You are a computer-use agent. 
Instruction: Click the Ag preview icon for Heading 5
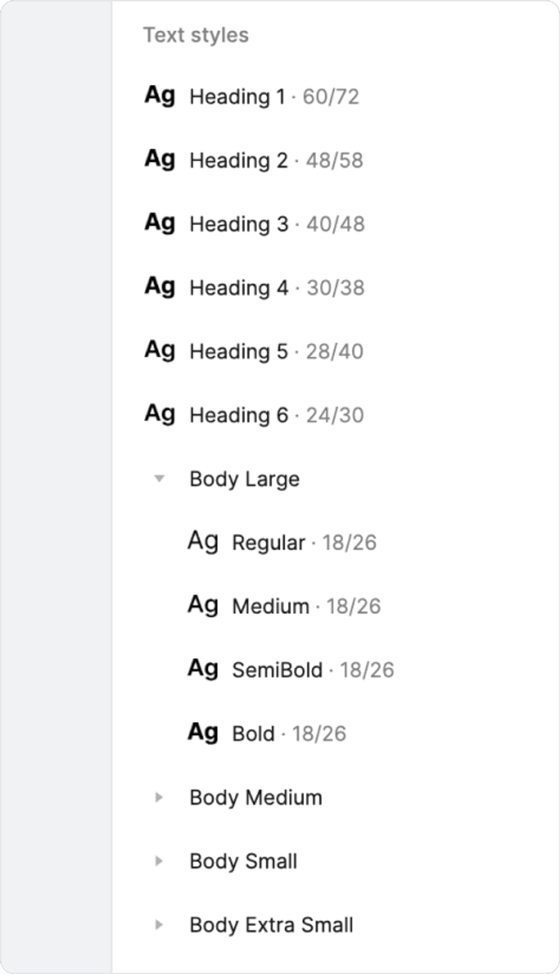coord(160,351)
